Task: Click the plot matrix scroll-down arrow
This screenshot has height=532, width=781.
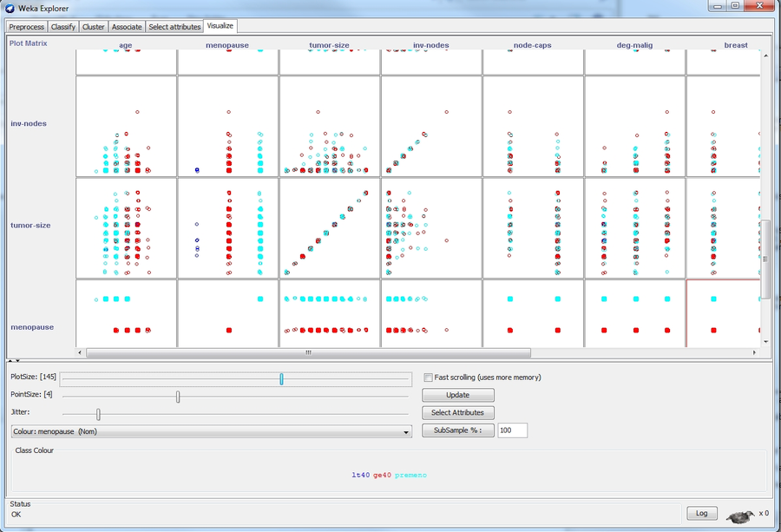Action: [x=765, y=342]
